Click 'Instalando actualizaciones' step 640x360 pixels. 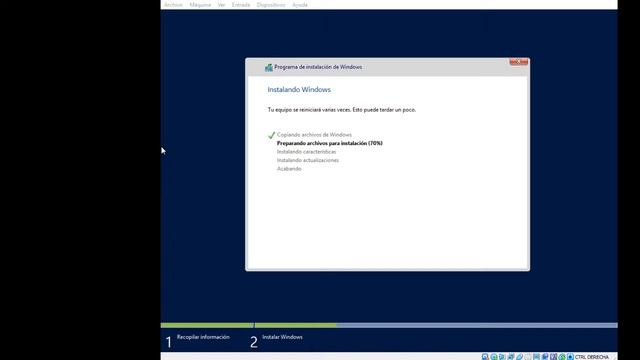[x=308, y=160]
